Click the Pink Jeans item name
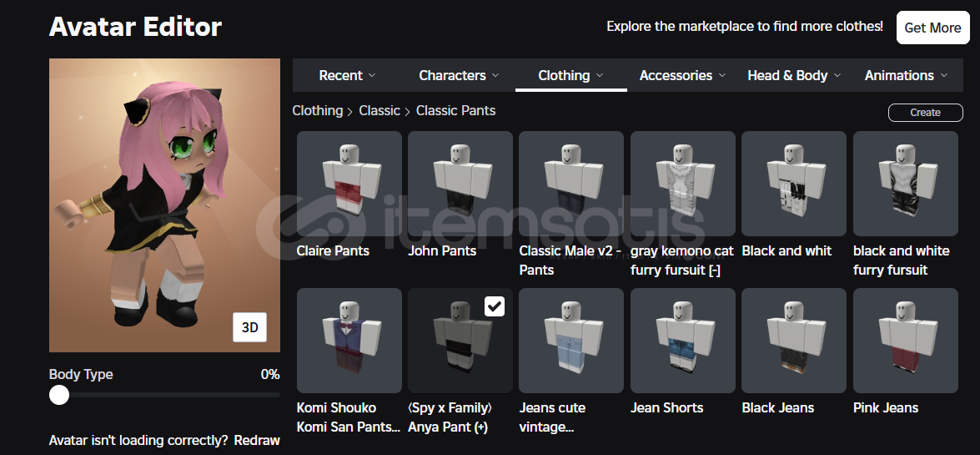The width and height of the screenshot is (980, 455). click(x=886, y=408)
